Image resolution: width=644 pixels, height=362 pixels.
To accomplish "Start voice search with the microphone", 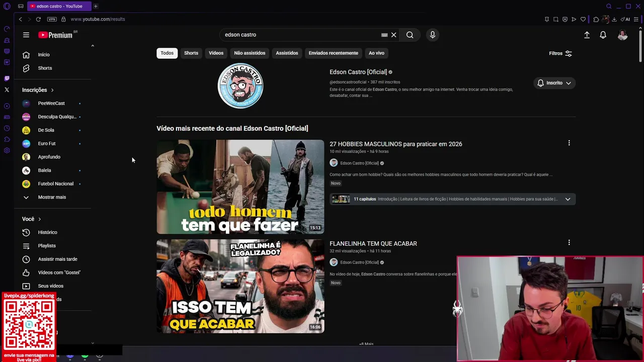I will click(432, 35).
